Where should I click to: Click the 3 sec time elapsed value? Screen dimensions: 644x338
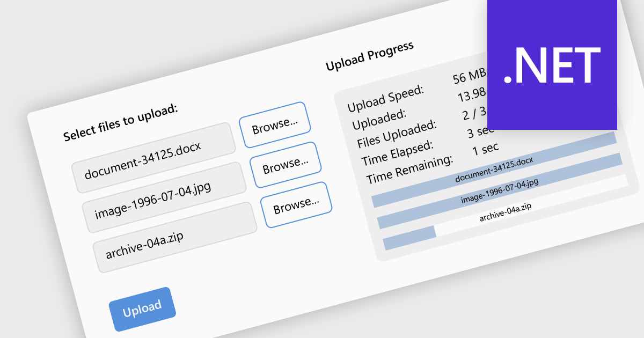(x=480, y=131)
